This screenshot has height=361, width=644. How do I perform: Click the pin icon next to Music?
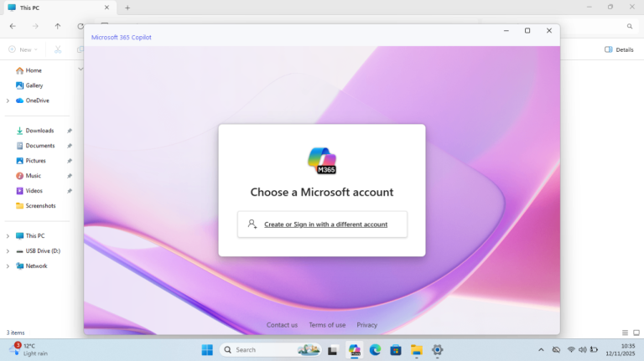coord(70,176)
